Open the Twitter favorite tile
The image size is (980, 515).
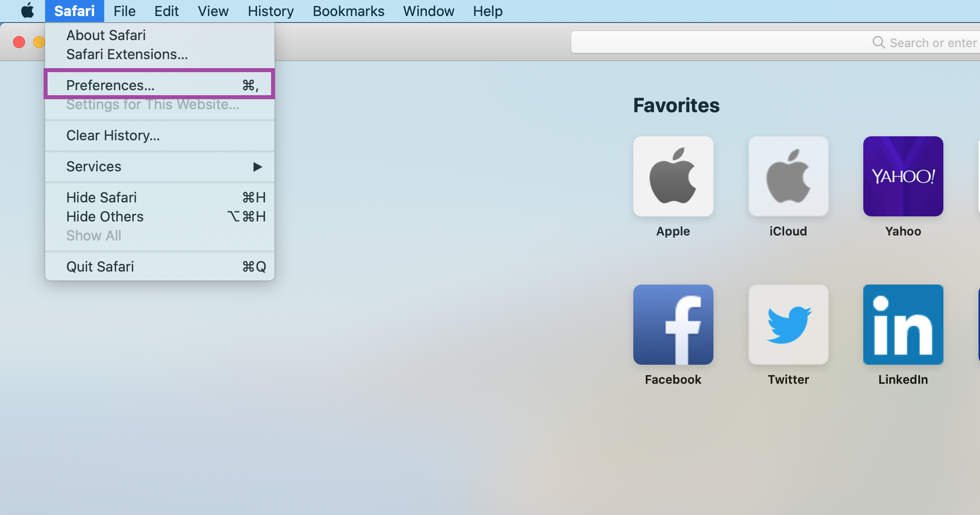coord(788,325)
